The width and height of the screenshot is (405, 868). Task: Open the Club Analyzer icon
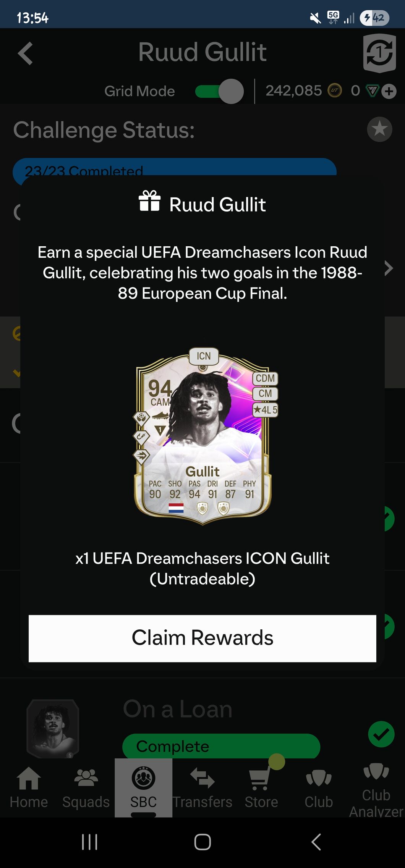point(376,771)
